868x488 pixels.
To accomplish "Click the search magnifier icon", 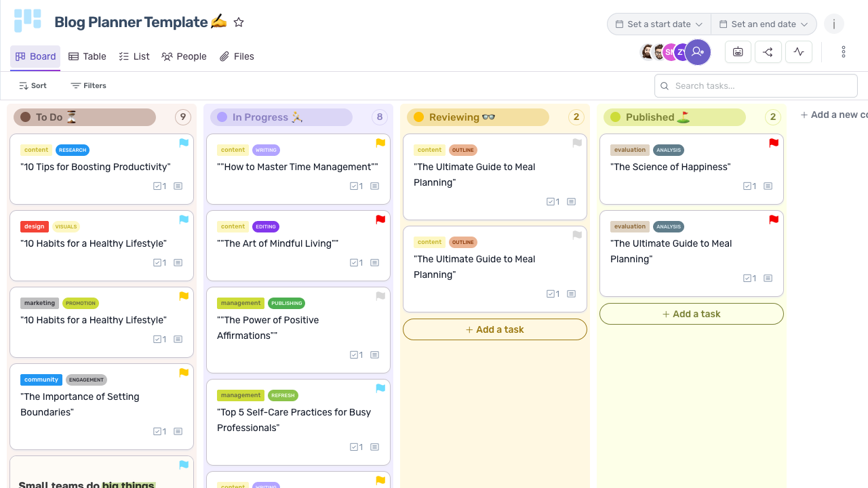I will 665,86.
